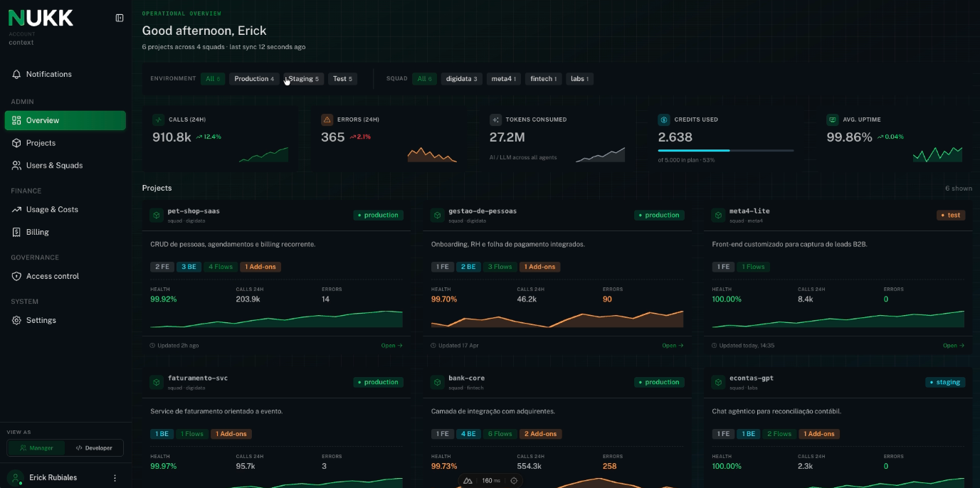This screenshot has height=488, width=980.
Task: Open Settings page
Action: click(x=65, y=320)
